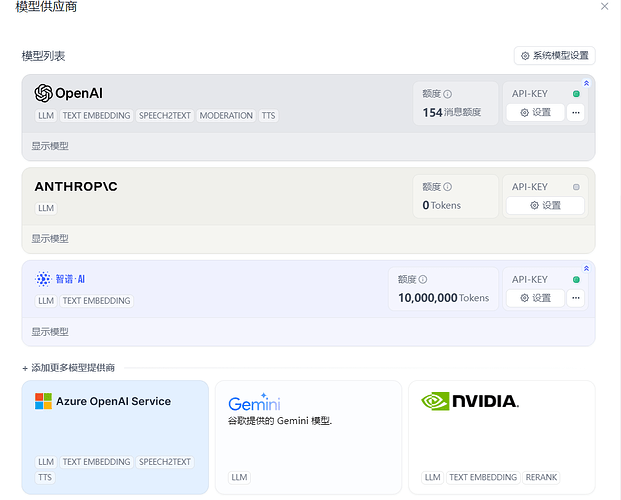Click the Zhipu AI logo
The image size is (621, 500).
(60, 279)
